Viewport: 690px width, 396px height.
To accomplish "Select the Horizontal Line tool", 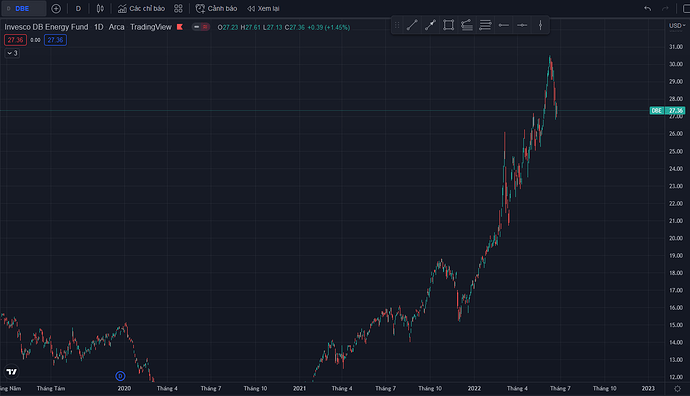I will tap(522, 25).
